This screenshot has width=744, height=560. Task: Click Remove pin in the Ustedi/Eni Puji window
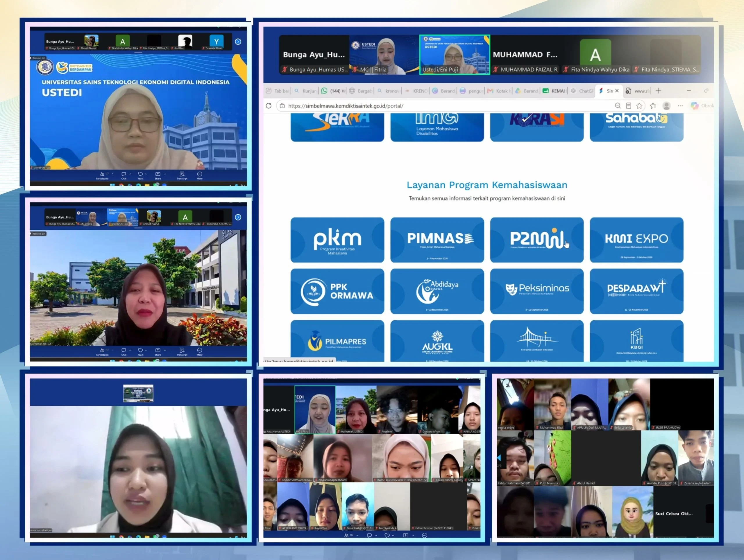38,58
